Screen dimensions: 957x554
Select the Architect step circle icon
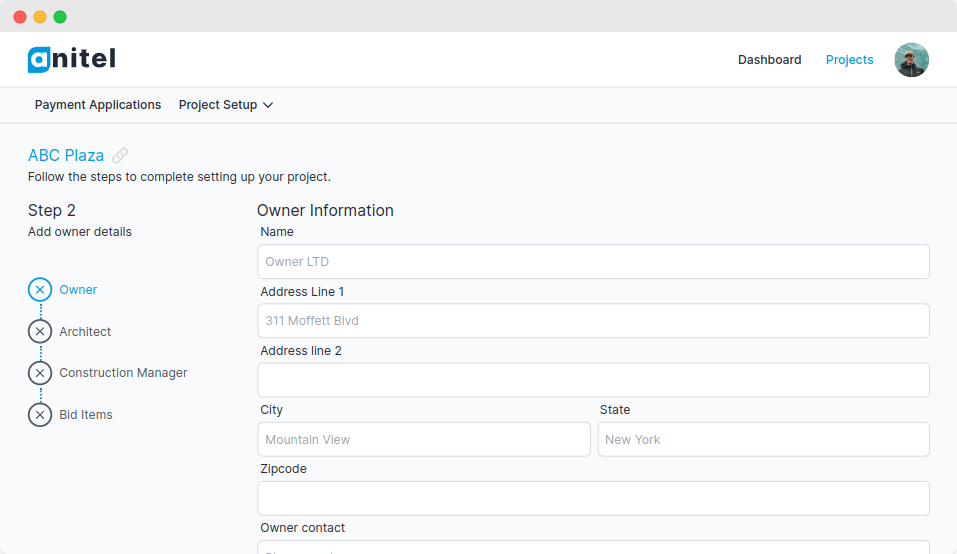40,331
